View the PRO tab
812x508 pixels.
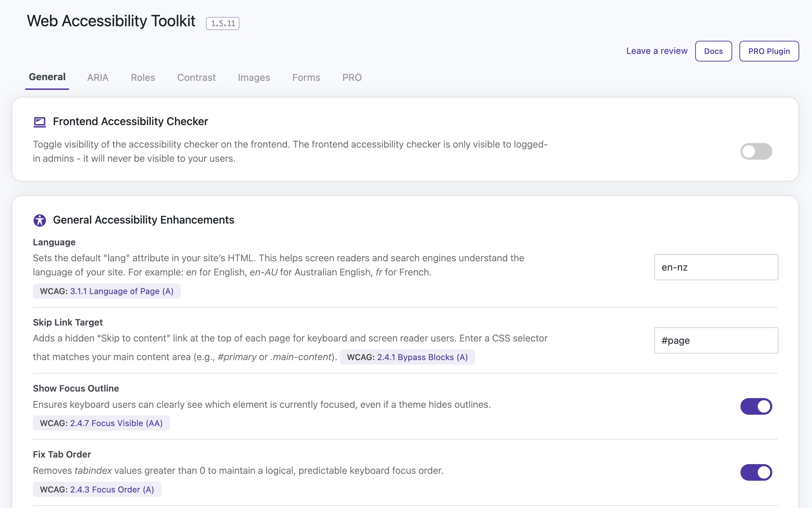(352, 77)
